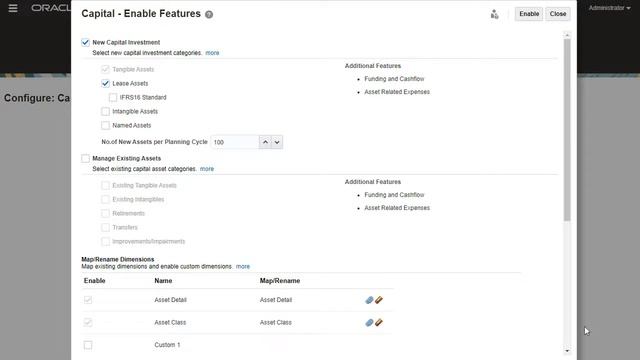Click the scrollbar up arrow
The height and width of the screenshot is (360, 640).
567,35
